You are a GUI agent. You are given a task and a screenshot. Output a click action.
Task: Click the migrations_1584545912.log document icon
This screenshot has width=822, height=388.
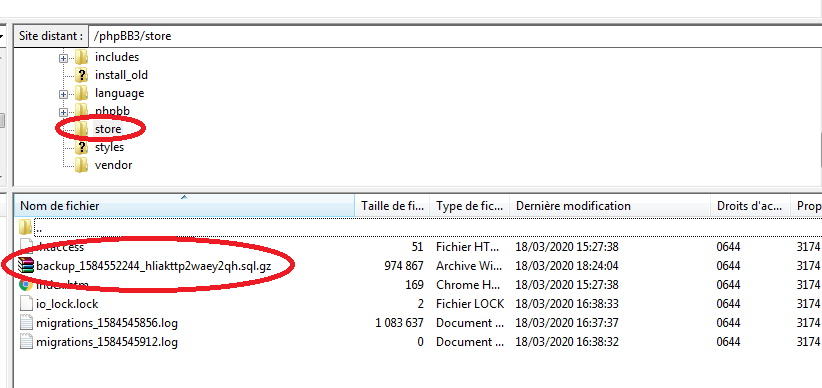26,342
